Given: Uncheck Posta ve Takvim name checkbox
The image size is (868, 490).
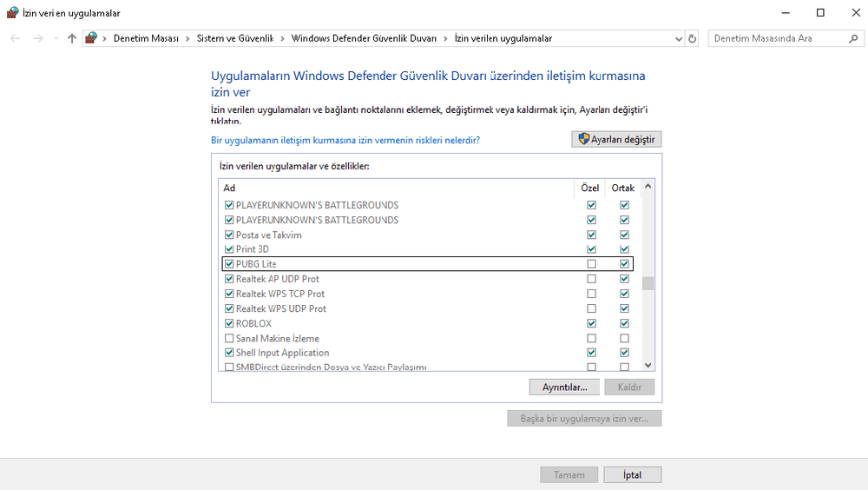Looking at the screenshot, I should click(229, 235).
